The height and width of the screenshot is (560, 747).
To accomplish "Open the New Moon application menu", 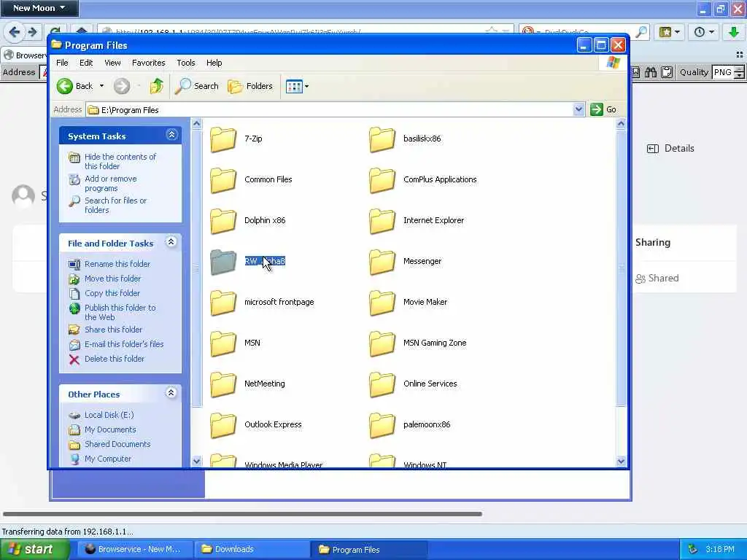I will (x=39, y=8).
